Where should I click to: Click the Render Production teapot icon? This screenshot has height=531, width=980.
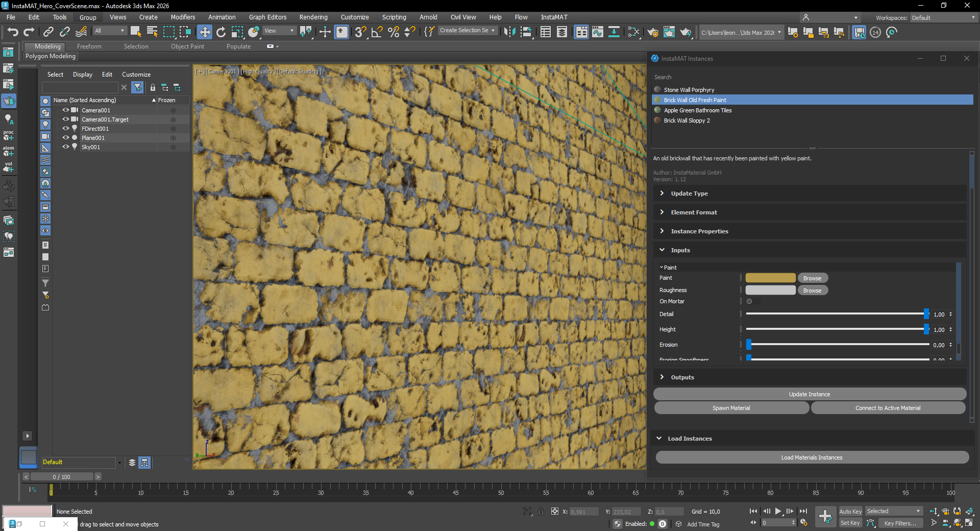point(685,32)
